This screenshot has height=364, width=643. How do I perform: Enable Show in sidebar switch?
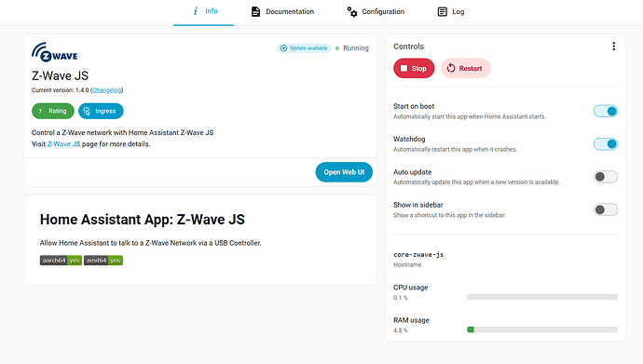606,209
